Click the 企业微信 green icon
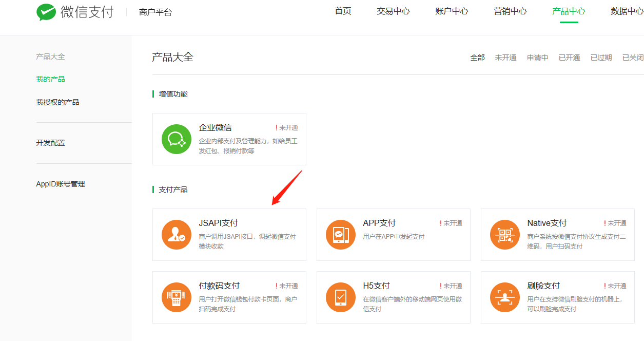Viewport: 644px width, 341px height. (176, 139)
